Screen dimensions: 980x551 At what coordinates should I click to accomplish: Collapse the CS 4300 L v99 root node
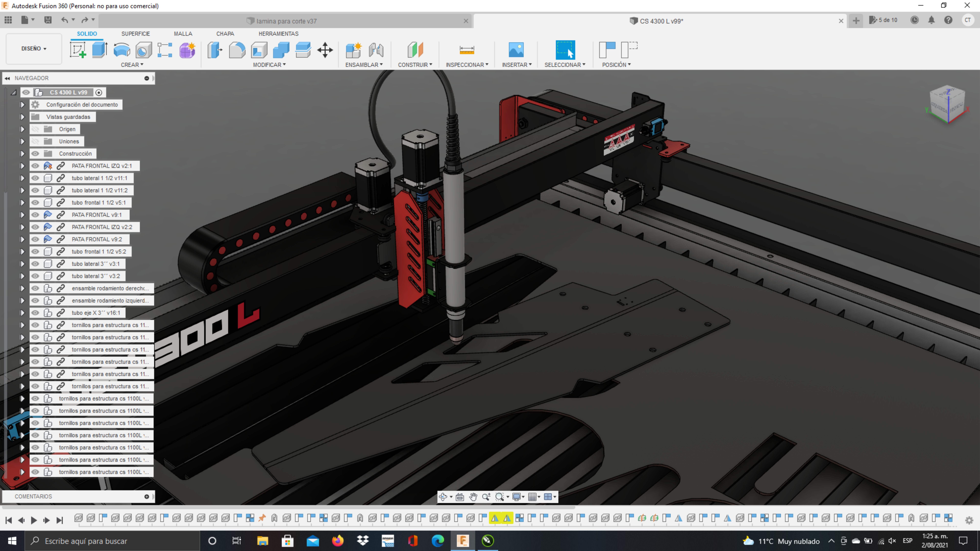[x=14, y=92]
